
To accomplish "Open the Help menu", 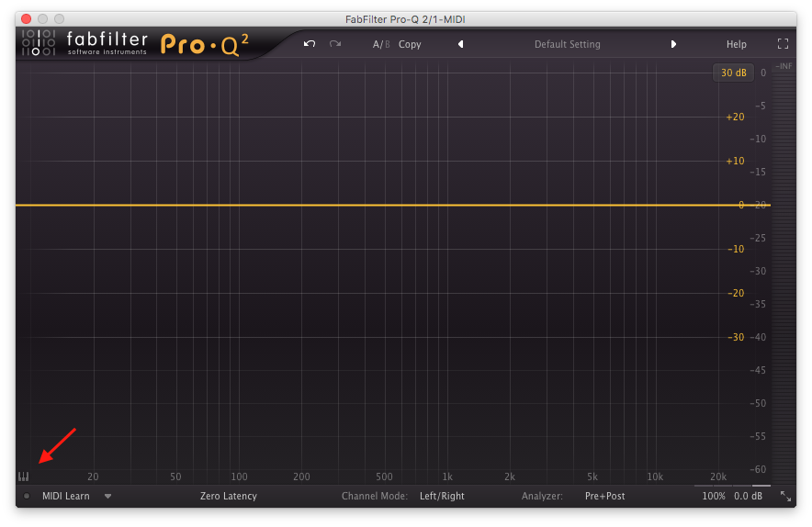I will [x=736, y=44].
